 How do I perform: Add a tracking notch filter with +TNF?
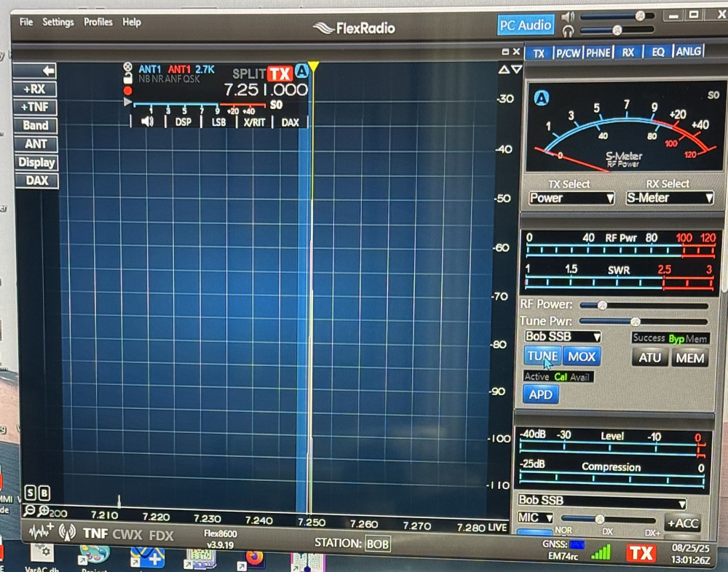(x=35, y=107)
